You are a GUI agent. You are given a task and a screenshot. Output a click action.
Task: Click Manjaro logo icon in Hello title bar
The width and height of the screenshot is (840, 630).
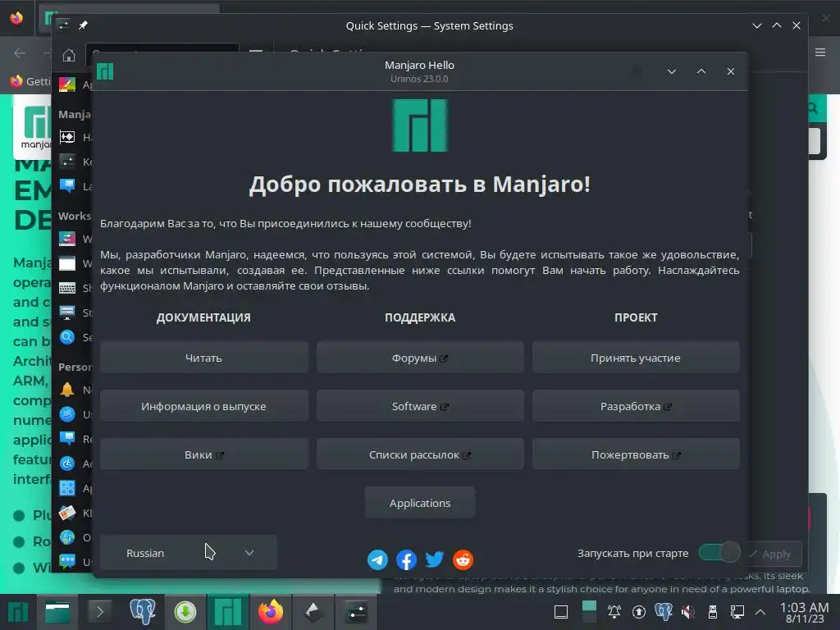(x=105, y=71)
